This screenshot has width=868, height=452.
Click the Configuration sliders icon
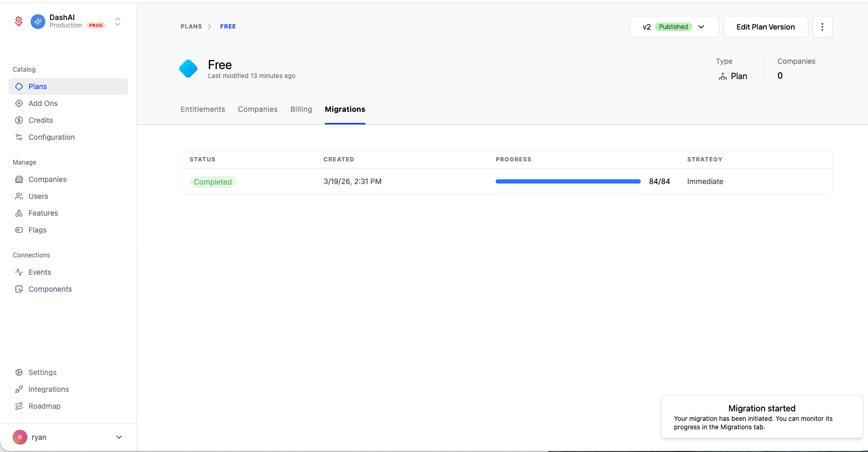(x=19, y=137)
